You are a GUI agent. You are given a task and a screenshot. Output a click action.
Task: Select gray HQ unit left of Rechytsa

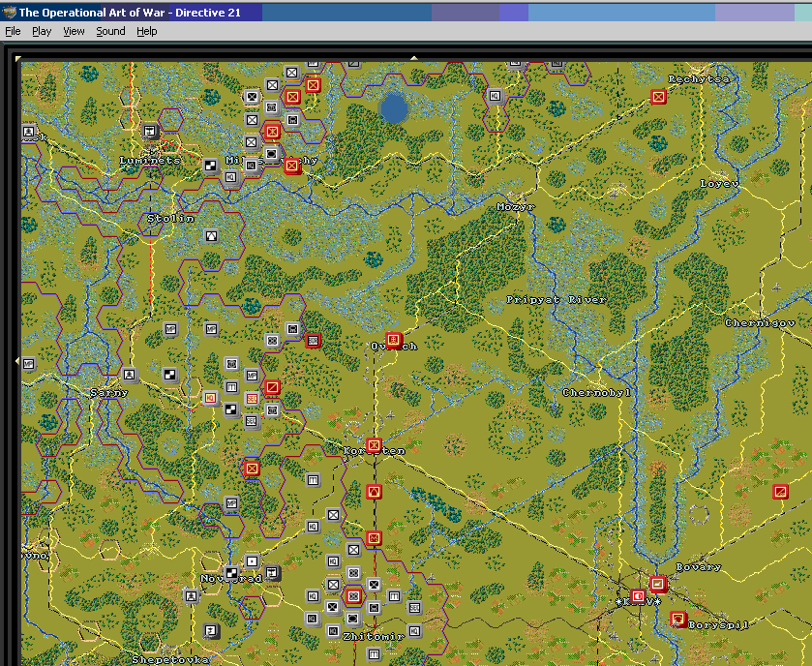(x=495, y=96)
